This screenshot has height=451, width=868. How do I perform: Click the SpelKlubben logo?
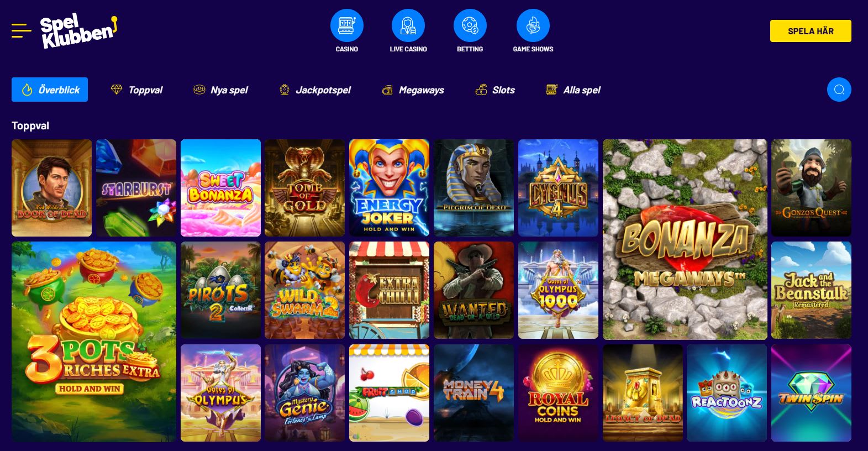pyautogui.click(x=79, y=32)
